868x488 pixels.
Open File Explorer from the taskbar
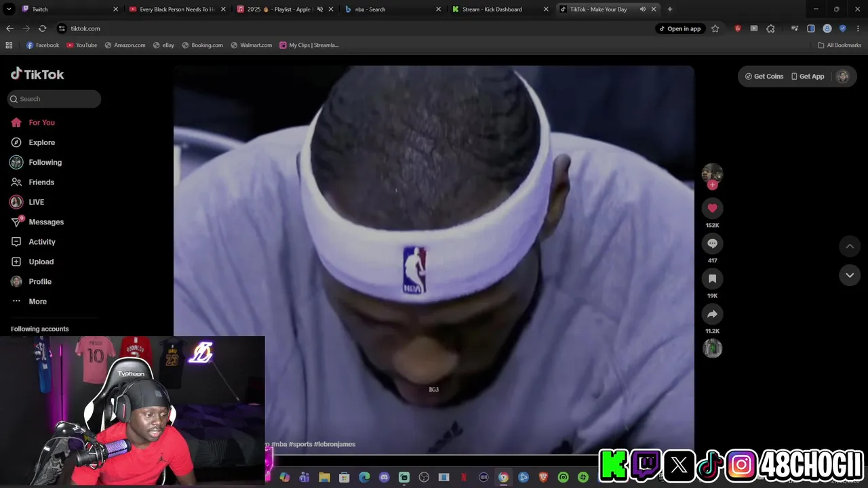pyautogui.click(x=324, y=477)
